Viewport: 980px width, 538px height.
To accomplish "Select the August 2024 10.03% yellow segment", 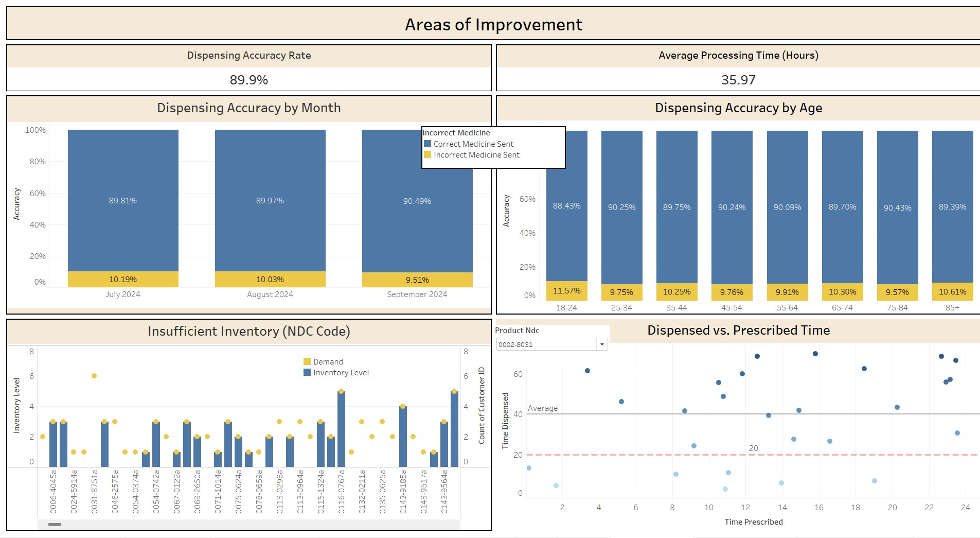I will (270, 279).
